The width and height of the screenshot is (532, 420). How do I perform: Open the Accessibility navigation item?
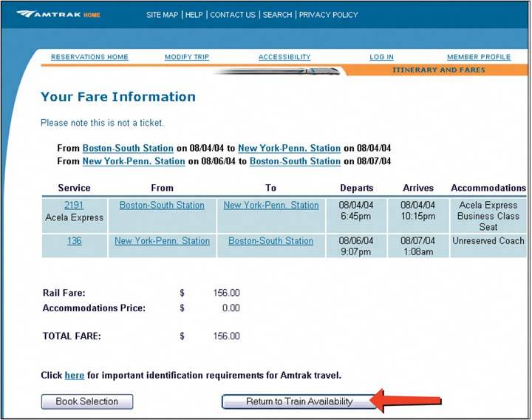point(284,57)
